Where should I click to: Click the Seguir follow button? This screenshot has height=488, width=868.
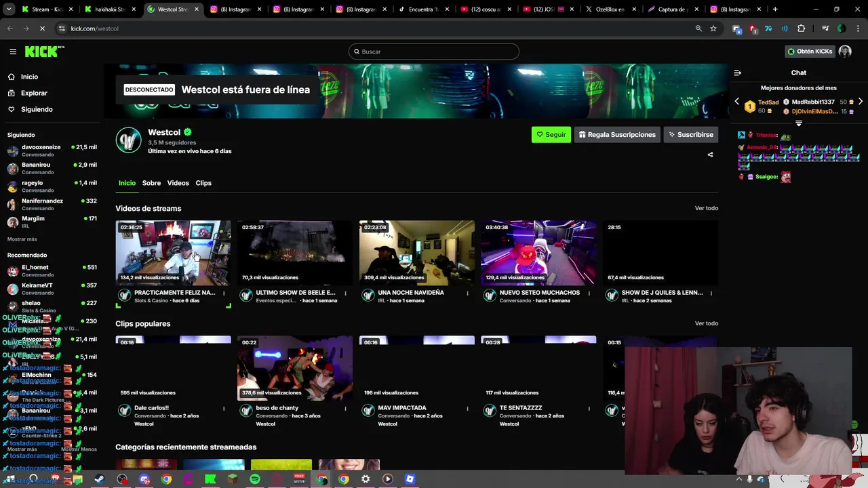(x=551, y=134)
